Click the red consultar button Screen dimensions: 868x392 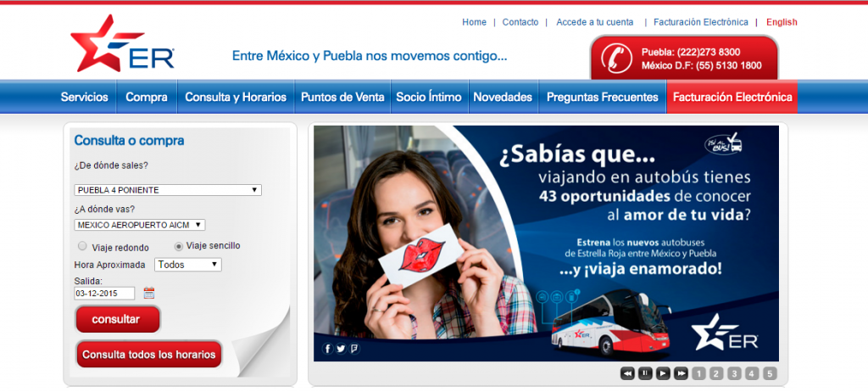pos(117,319)
